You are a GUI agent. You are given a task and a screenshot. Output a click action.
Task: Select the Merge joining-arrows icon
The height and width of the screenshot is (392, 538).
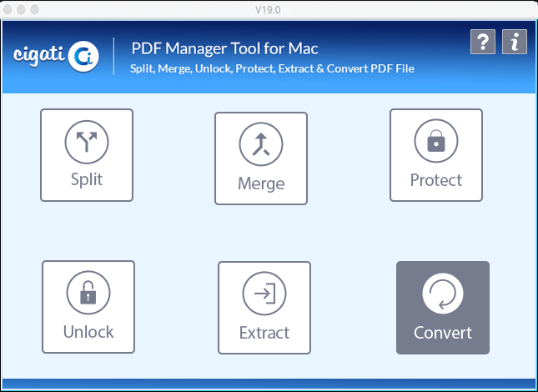coord(261,144)
